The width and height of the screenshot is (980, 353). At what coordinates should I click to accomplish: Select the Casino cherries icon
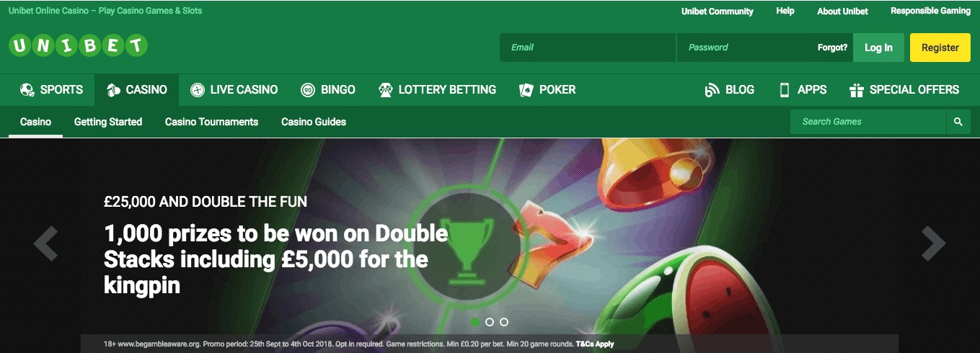click(113, 90)
